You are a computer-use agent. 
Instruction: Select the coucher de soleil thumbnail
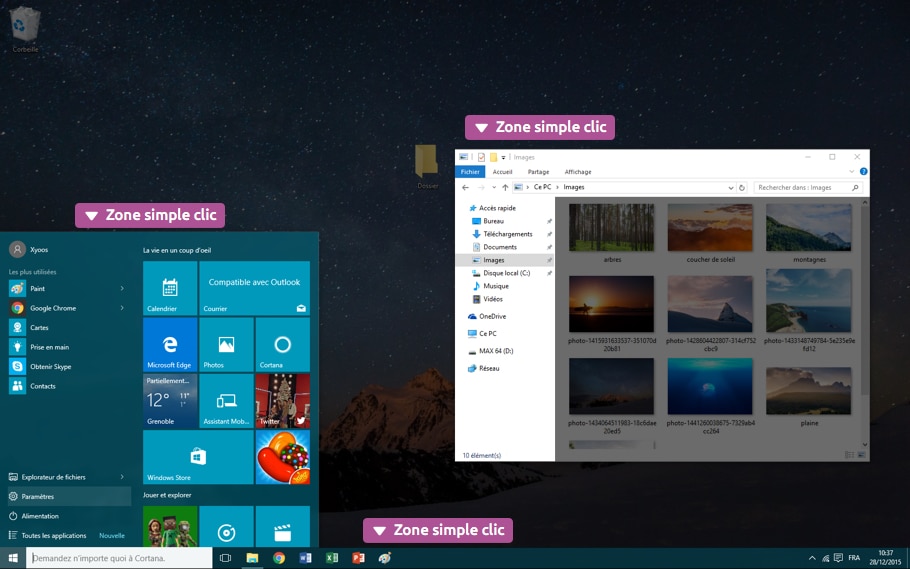(x=710, y=228)
